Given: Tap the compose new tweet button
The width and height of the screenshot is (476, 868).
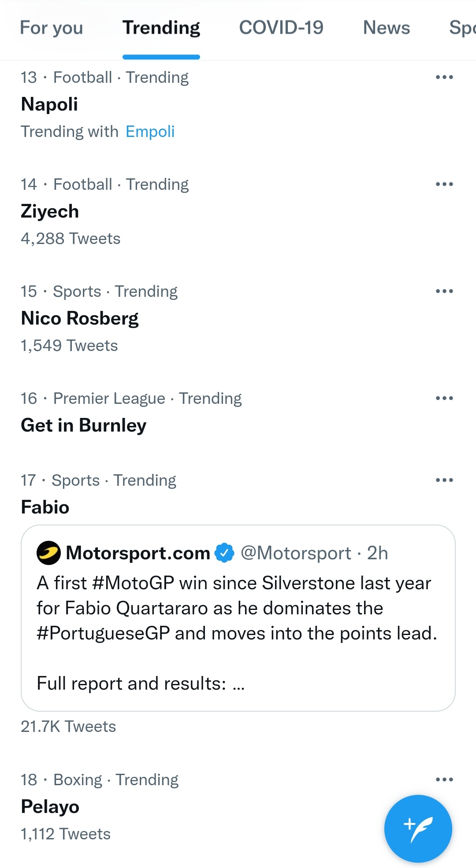Looking at the screenshot, I should [x=418, y=828].
